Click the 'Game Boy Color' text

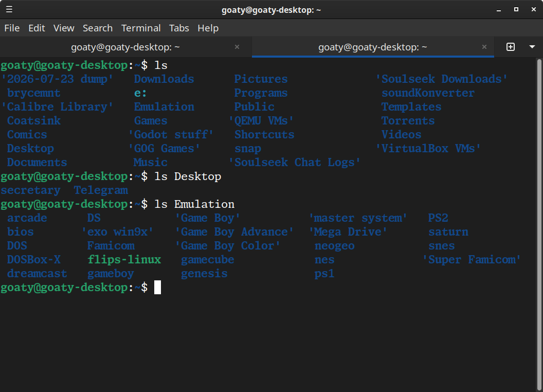click(x=227, y=245)
